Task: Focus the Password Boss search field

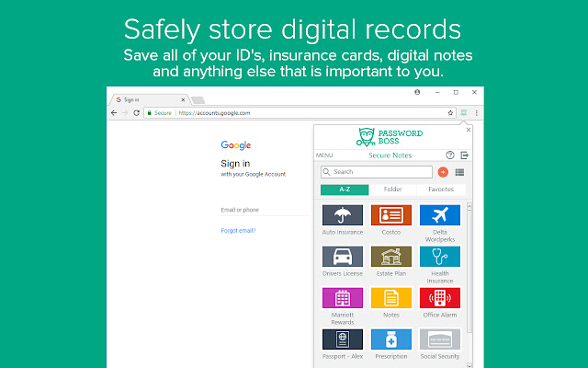Action: (x=377, y=172)
